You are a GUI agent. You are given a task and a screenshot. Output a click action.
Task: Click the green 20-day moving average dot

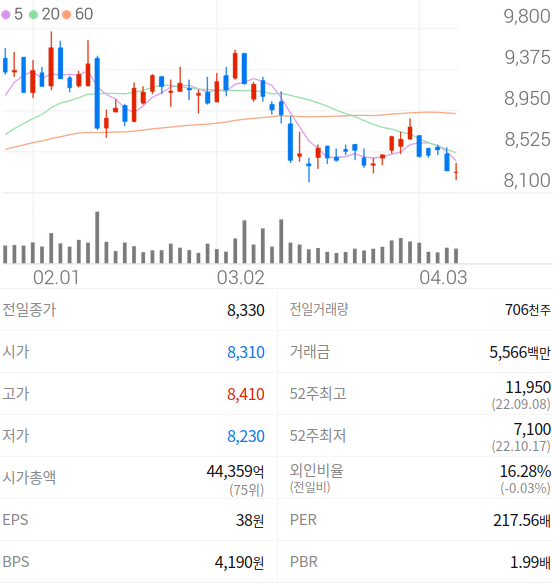[33, 15]
